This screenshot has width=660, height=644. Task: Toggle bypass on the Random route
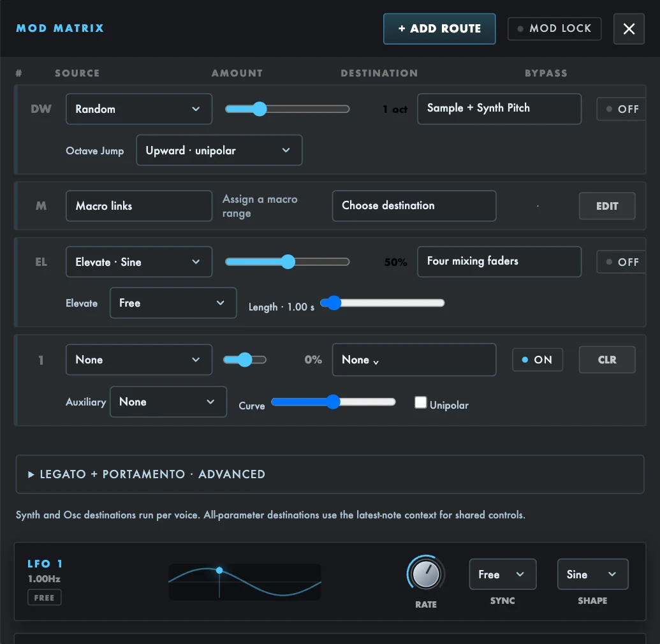click(621, 109)
